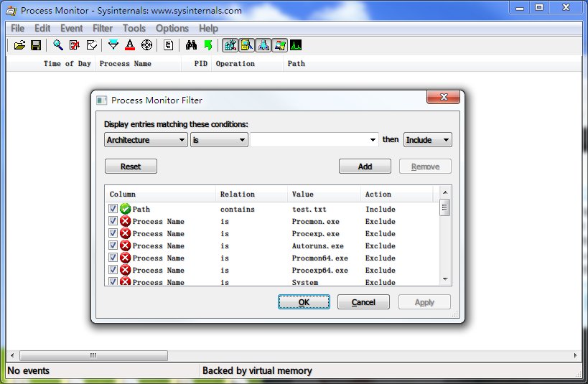The height and width of the screenshot is (384, 588).
Task: Click the red Exclude icon beside Procexp.exe
Action: tap(125, 233)
